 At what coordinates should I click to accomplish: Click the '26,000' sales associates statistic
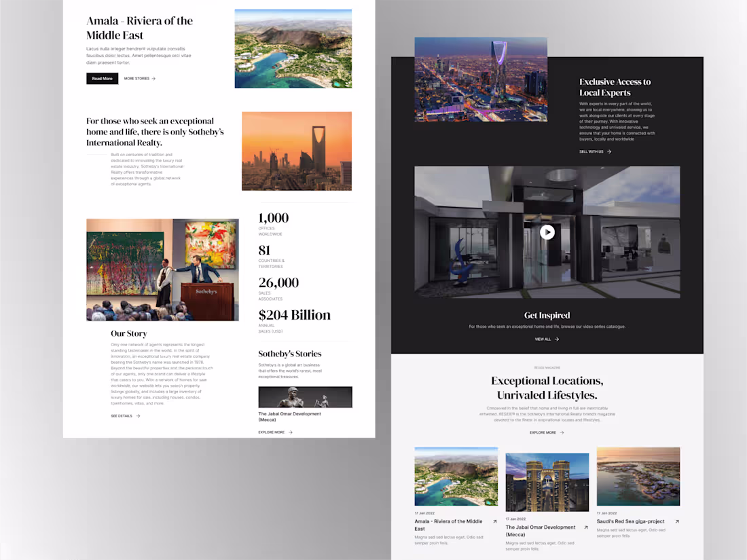278,282
